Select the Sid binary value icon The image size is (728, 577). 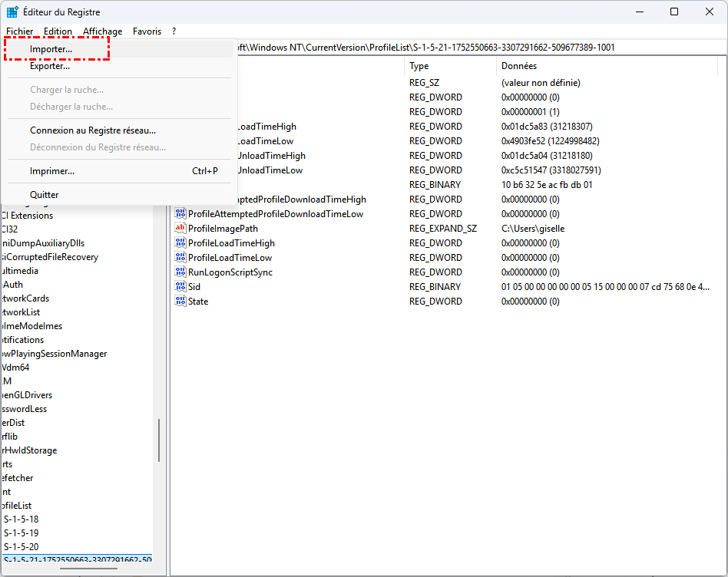coord(180,287)
